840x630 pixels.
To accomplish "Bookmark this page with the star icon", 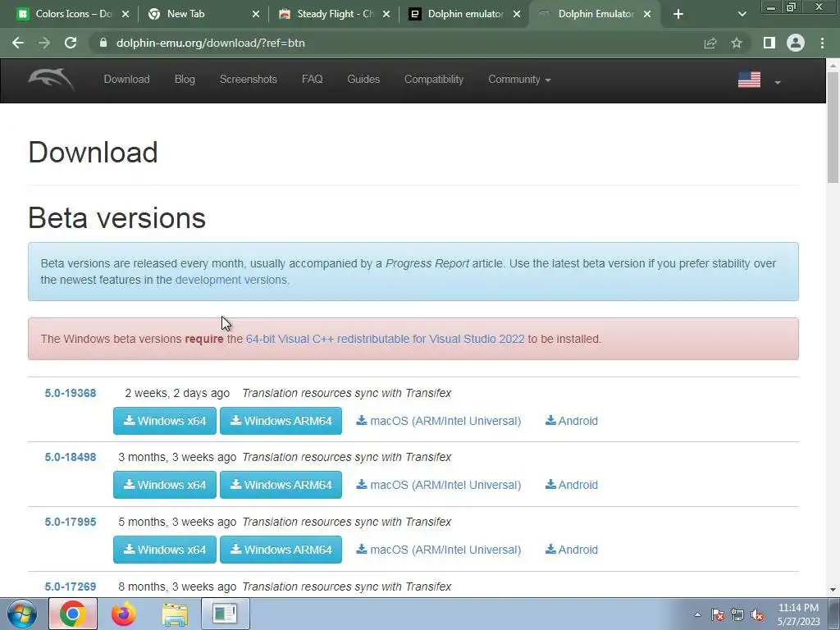I will point(737,43).
